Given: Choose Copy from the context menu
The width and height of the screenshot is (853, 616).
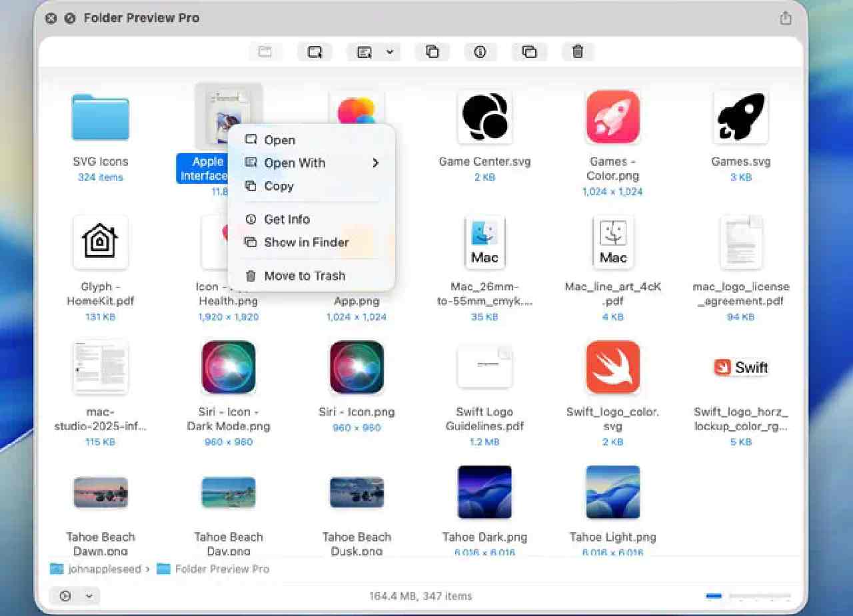Looking at the screenshot, I should tap(311, 186).
